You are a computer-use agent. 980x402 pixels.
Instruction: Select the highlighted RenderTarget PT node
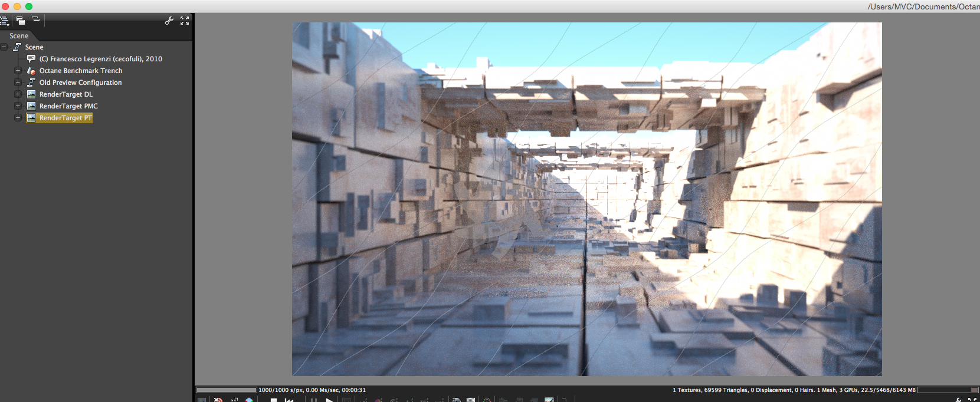(x=60, y=118)
